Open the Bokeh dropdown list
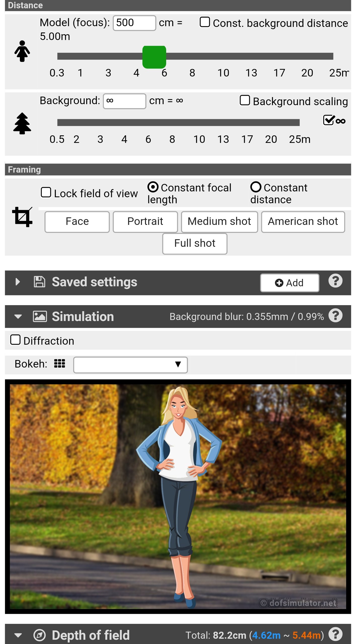This screenshot has height=644, width=362. click(130, 365)
